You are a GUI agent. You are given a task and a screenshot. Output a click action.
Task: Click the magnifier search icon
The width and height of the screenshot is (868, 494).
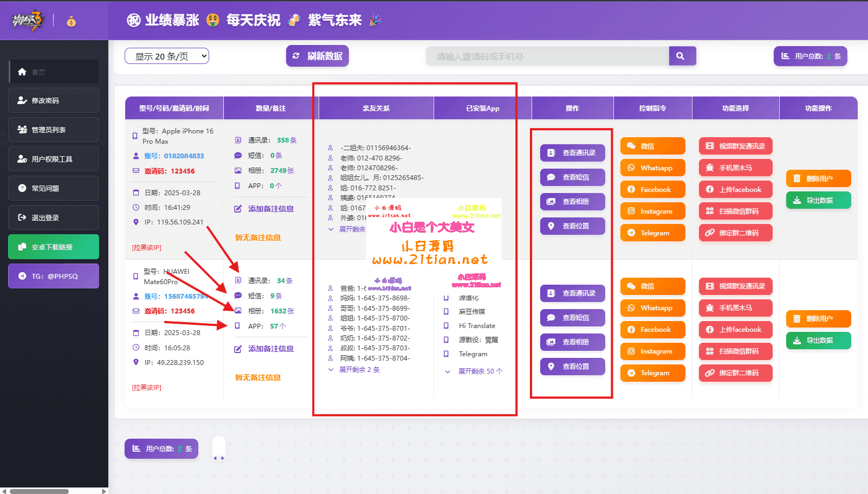click(681, 56)
